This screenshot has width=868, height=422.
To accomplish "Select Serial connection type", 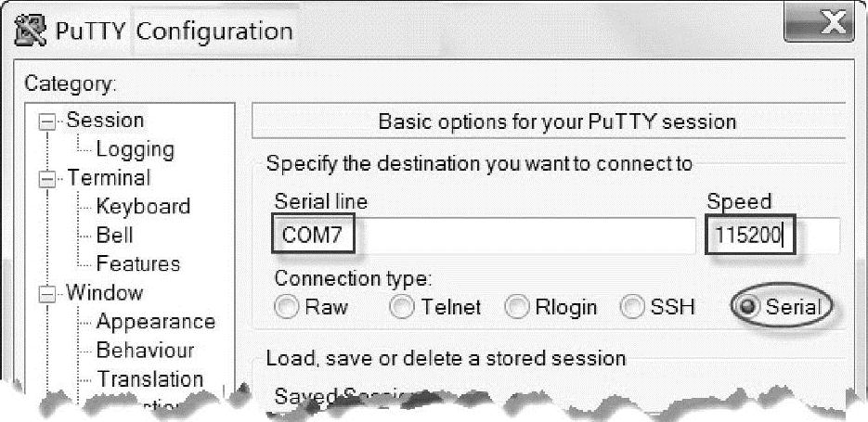I will 747,308.
